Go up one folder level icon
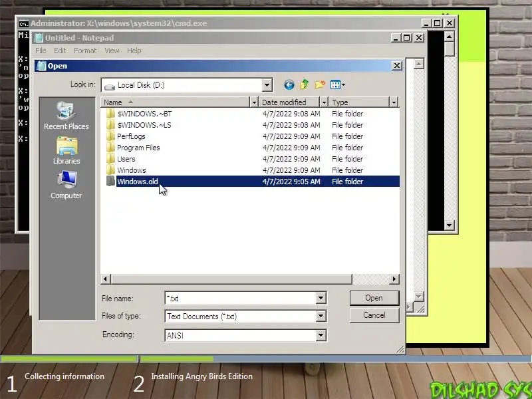Image resolution: width=532 pixels, height=399 pixels. point(305,84)
